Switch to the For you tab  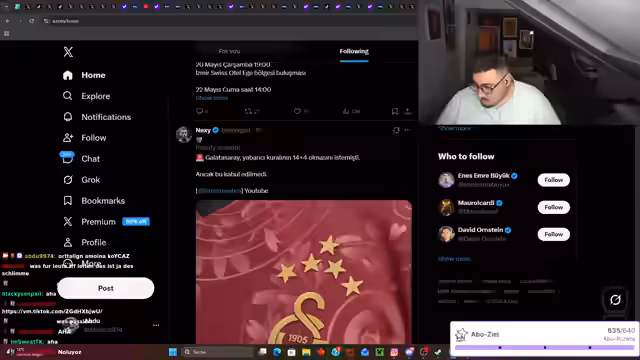(x=229, y=51)
